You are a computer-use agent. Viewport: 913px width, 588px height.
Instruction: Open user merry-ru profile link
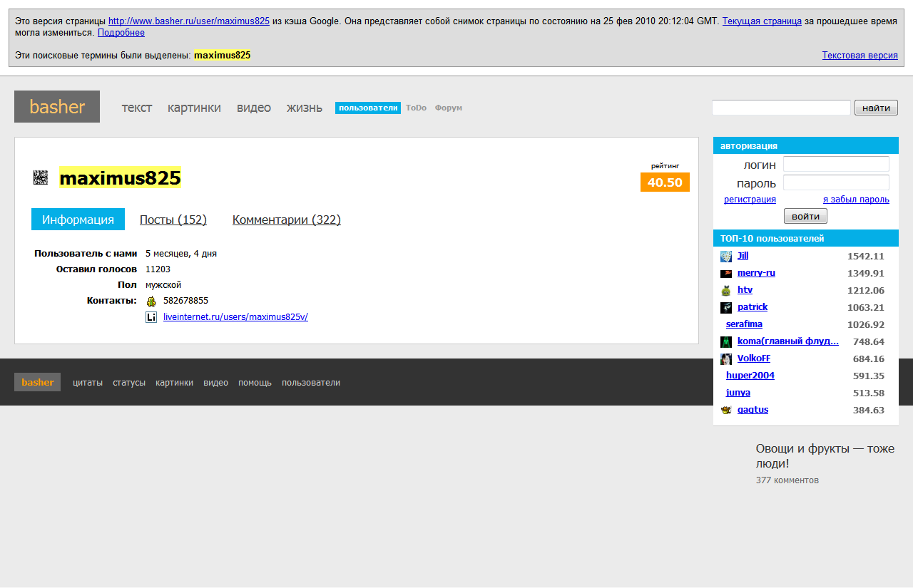tap(756, 273)
